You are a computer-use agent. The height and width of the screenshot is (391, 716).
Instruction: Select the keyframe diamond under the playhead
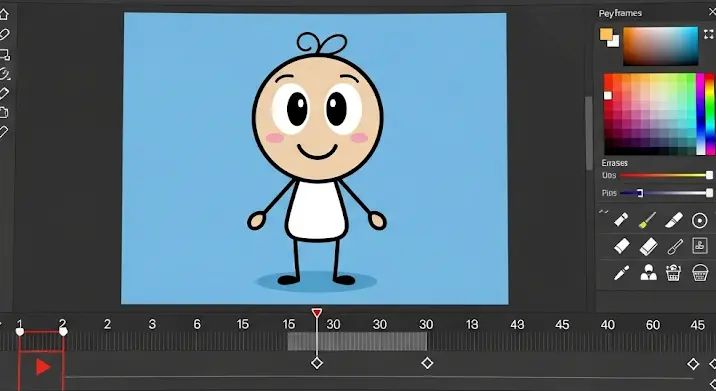317,363
